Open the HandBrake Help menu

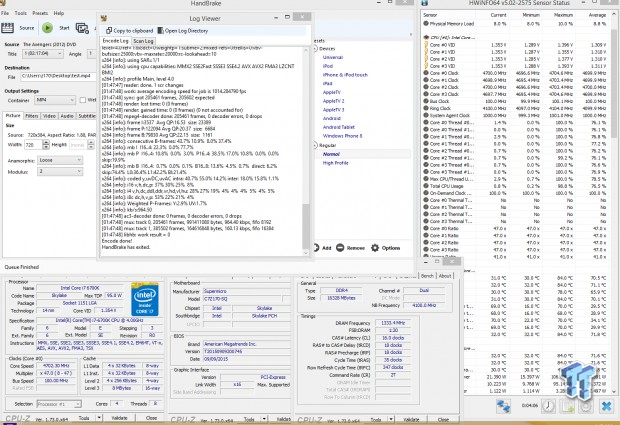pyautogui.click(x=59, y=13)
